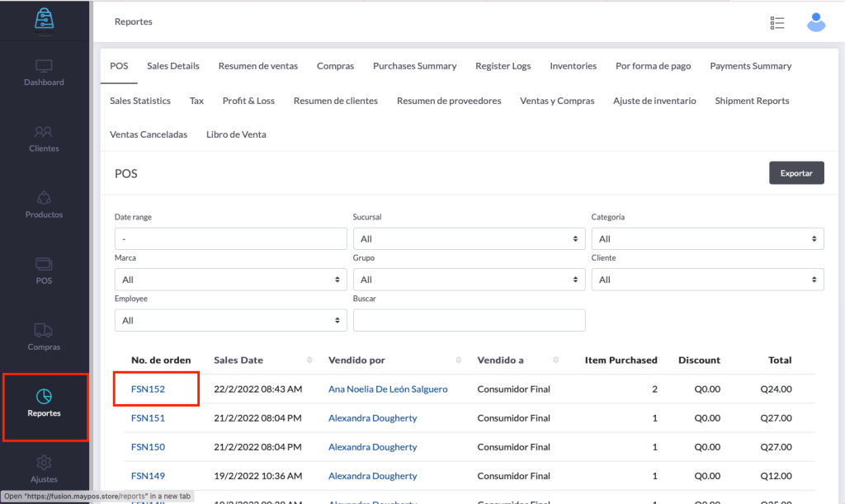Click the Buscar search field
Screen dimensions: 845x504
469,320
